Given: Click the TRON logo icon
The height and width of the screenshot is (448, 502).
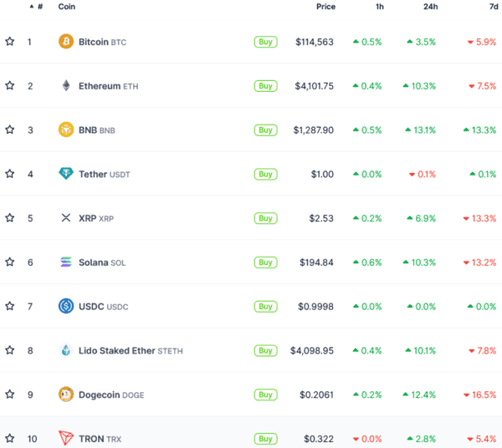Looking at the screenshot, I should (x=66, y=438).
